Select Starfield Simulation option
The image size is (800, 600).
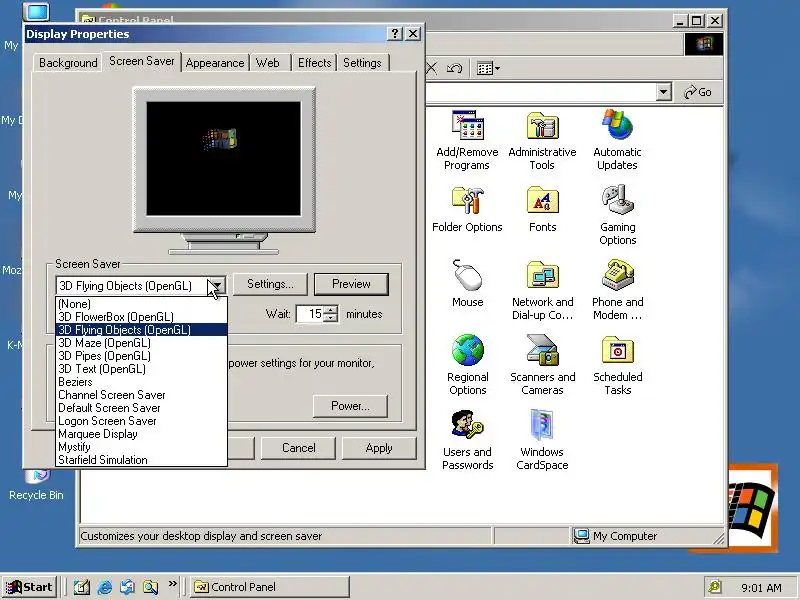point(141,460)
